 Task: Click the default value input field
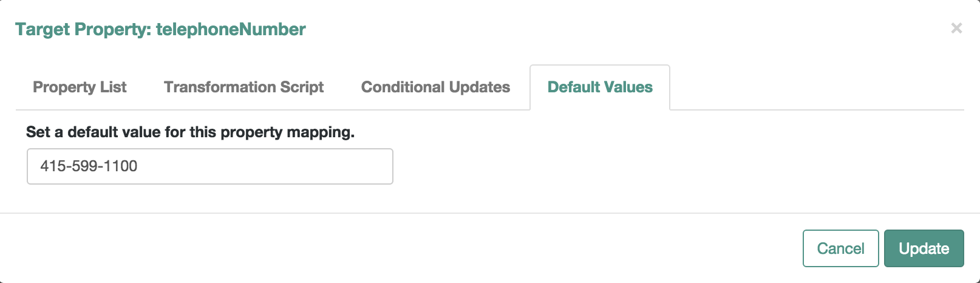point(210,166)
